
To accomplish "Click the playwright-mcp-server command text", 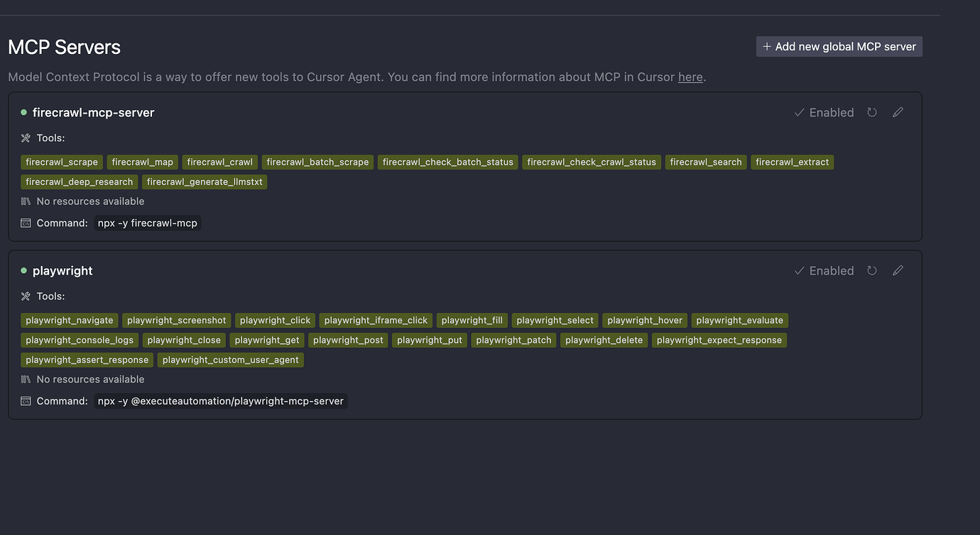I will click(220, 401).
